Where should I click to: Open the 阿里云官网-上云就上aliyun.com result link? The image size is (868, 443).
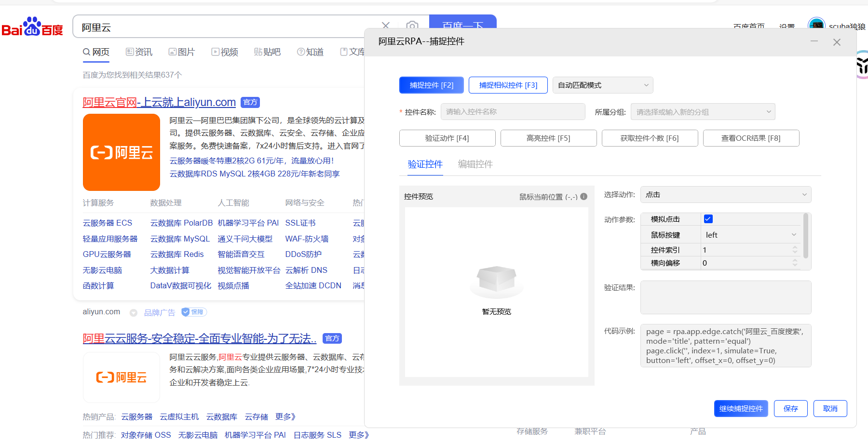pos(159,102)
